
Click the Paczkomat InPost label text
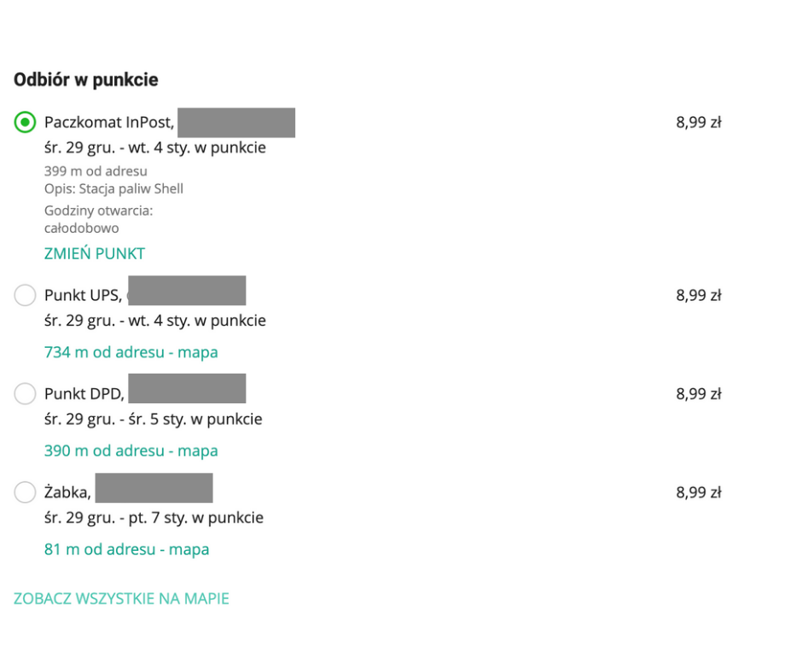108,123
